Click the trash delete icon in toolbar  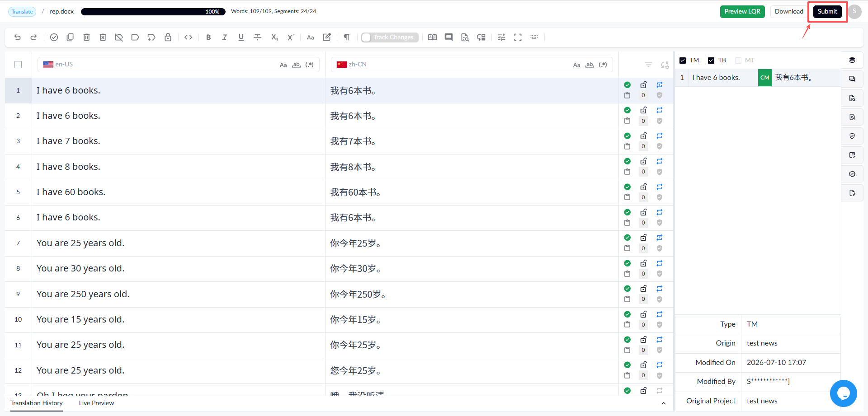point(86,37)
